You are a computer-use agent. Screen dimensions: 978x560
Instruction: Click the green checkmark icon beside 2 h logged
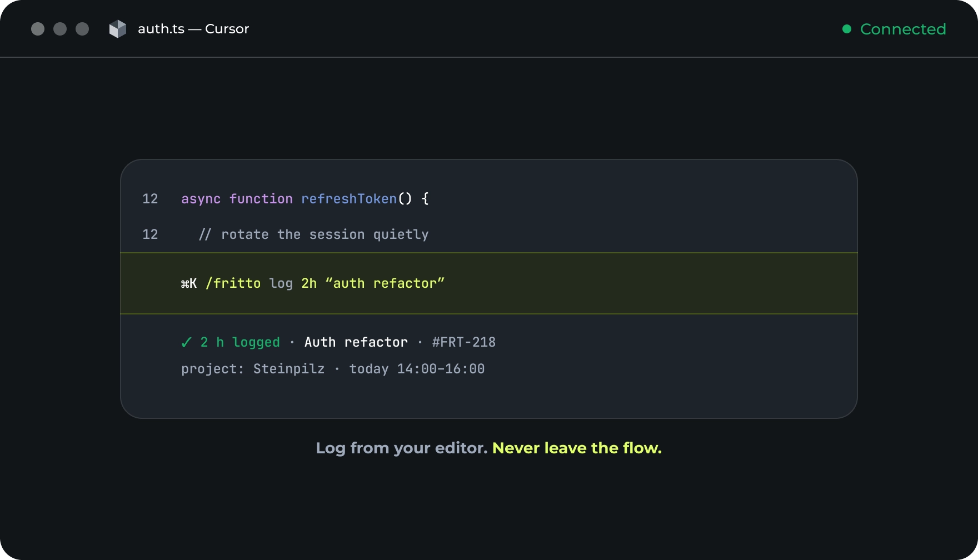pos(187,342)
